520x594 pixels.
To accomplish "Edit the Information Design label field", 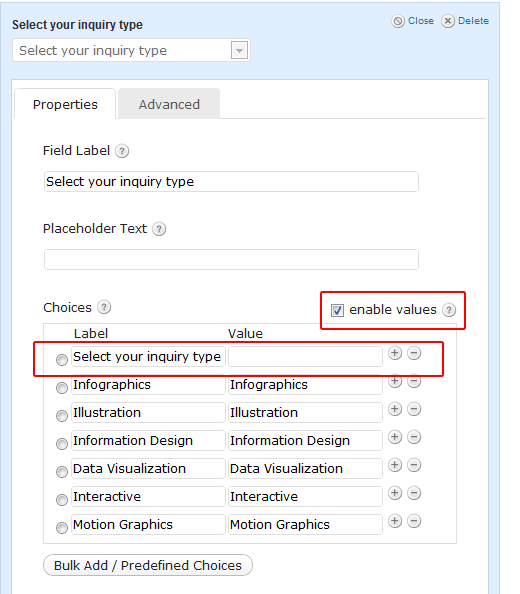I will [148, 441].
